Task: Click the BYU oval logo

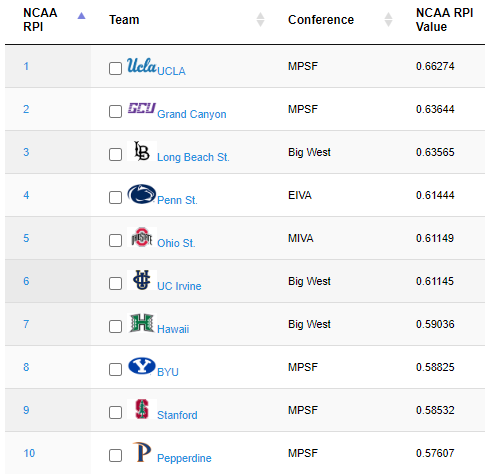Action: point(142,366)
